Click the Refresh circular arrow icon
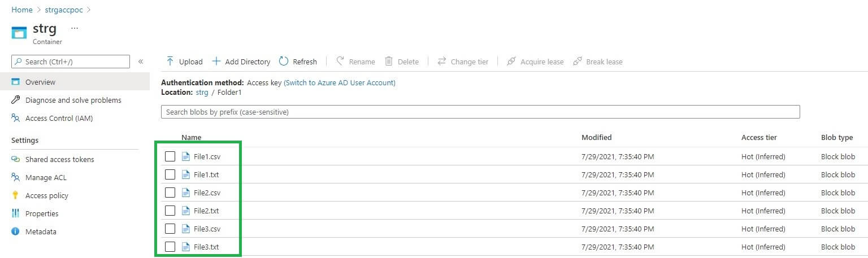Screen dimensions: 868x258 284,62
